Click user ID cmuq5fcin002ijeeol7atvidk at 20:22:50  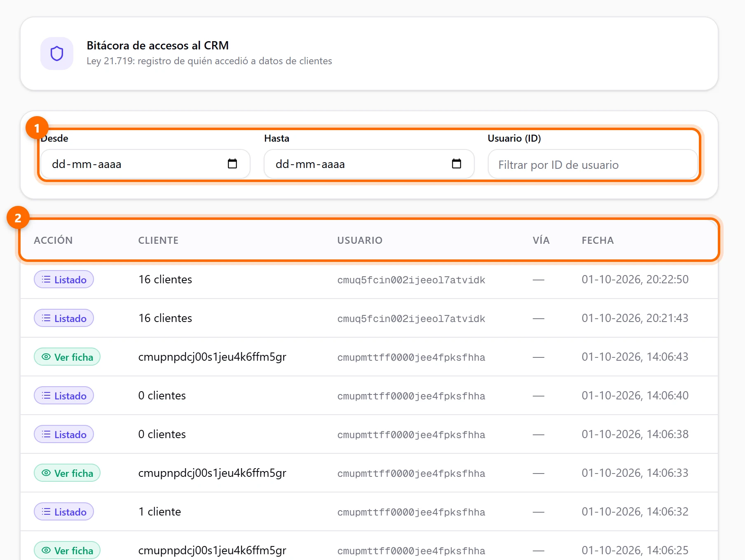point(411,280)
